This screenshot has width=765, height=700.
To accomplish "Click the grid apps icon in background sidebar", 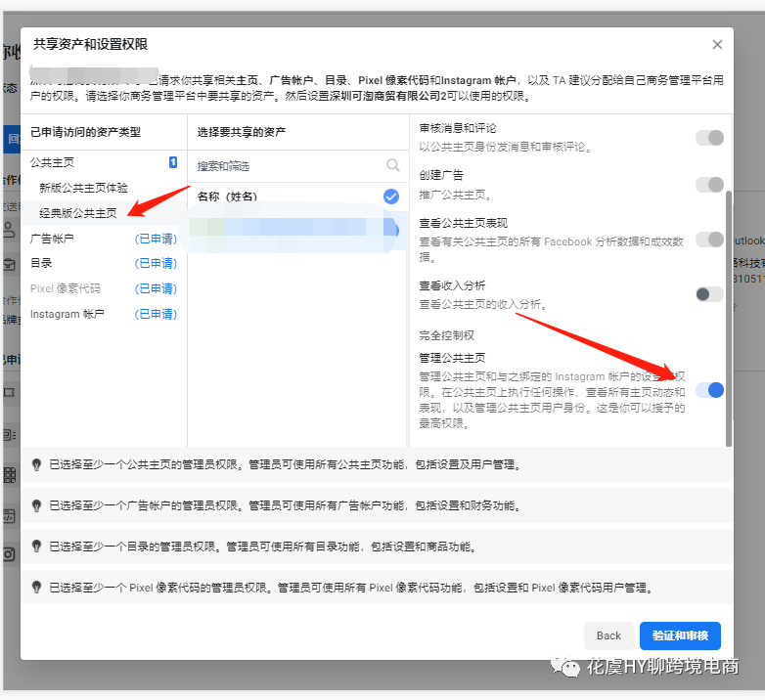I will click(x=9, y=474).
